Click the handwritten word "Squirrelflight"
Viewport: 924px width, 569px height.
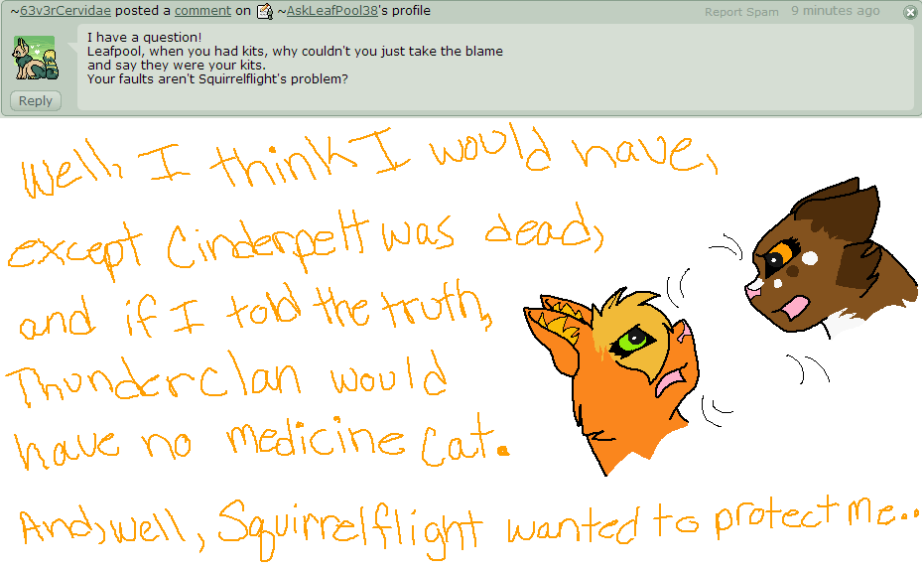(x=350, y=526)
